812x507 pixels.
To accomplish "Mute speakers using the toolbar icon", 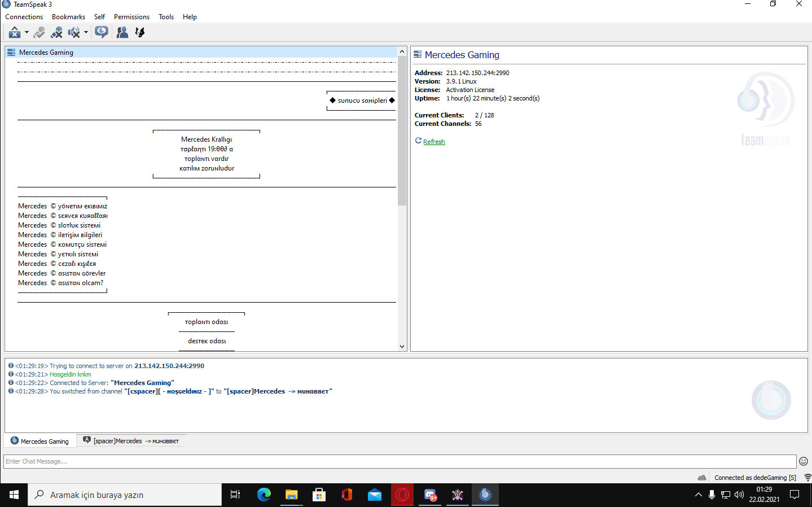I will point(74,33).
